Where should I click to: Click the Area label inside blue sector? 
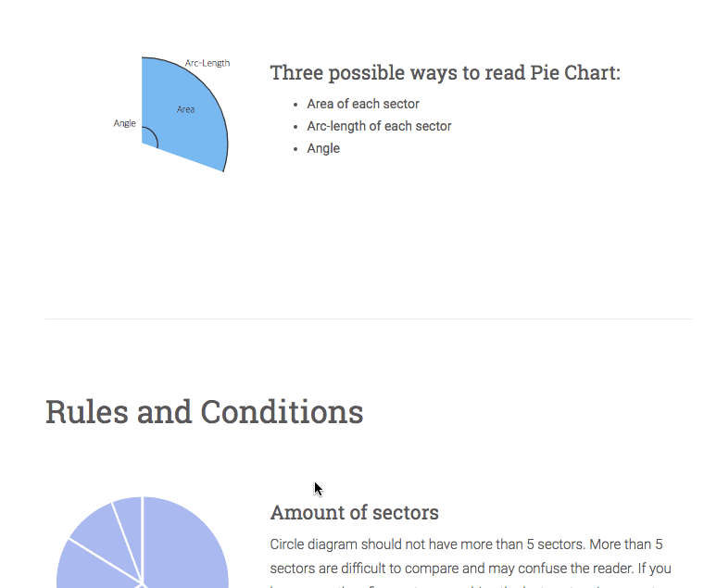185,109
